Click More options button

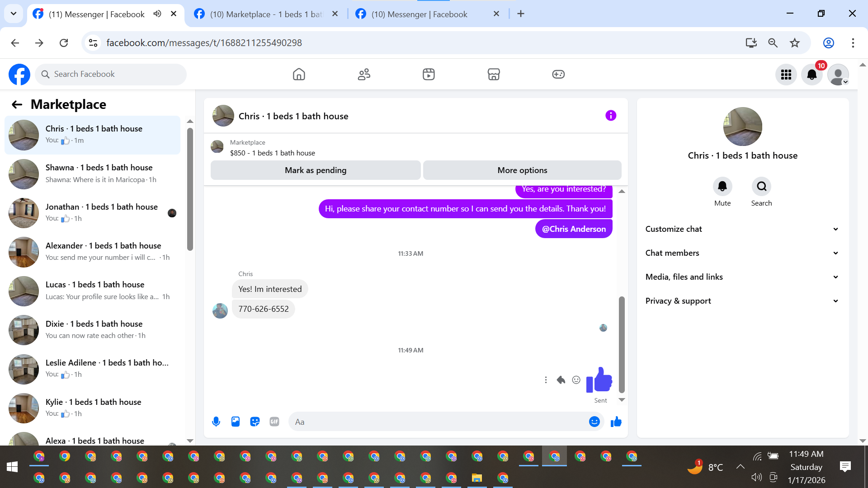point(522,170)
